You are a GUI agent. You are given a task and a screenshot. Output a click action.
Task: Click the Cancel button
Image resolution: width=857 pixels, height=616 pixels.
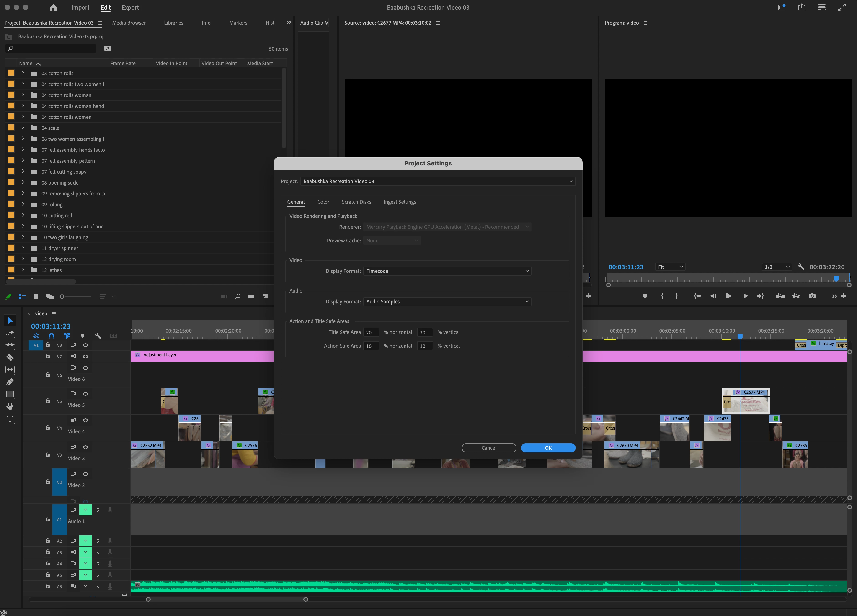click(x=489, y=448)
